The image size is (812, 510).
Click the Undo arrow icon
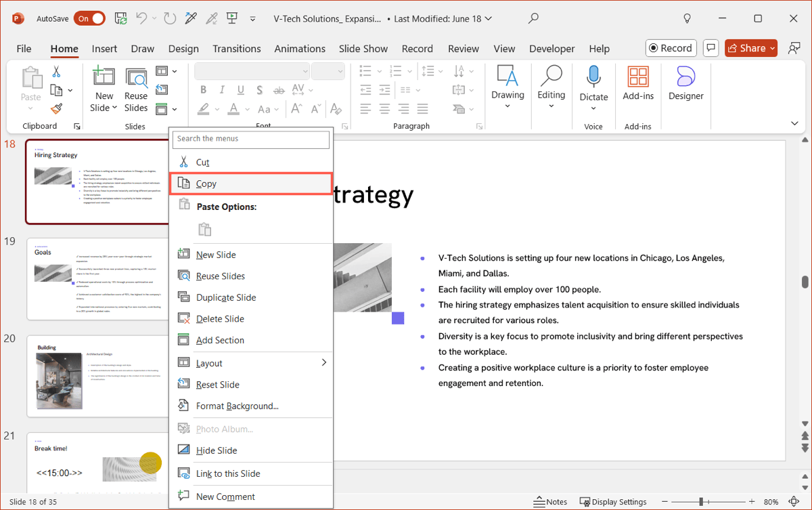pos(142,19)
